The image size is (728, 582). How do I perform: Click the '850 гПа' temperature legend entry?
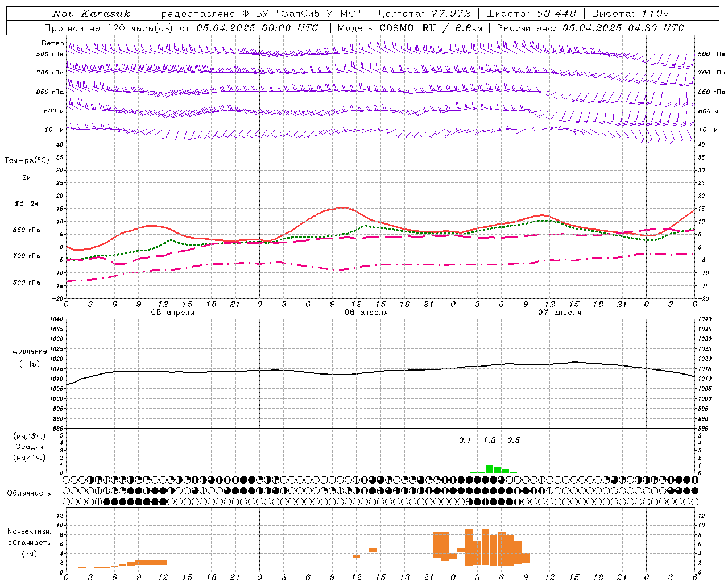(27, 230)
